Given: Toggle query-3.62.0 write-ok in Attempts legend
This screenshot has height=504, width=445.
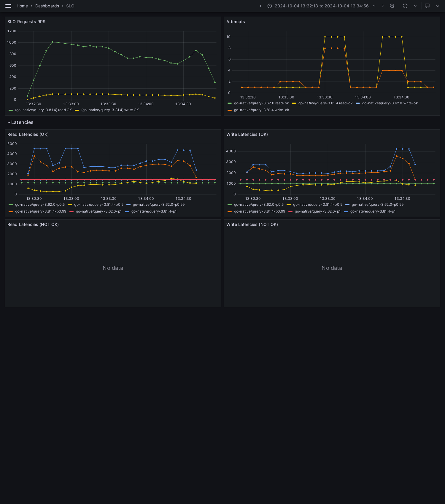Looking at the screenshot, I should 390,103.
